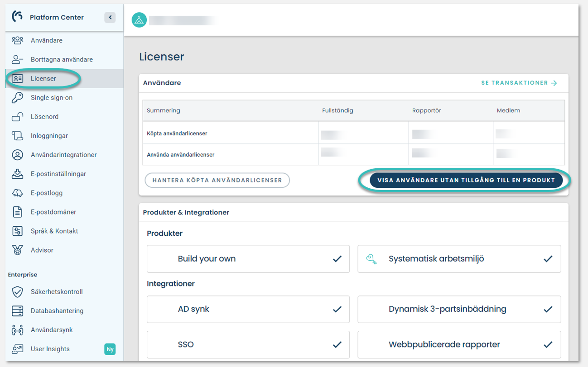Select the Säkerhetskontroll shield icon
The height and width of the screenshot is (367, 588).
pyautogui.click(x=17, y=292)
